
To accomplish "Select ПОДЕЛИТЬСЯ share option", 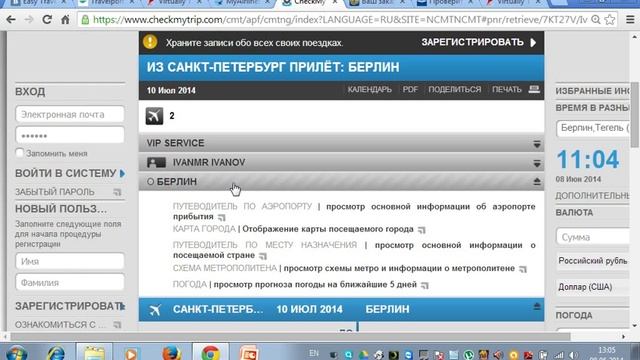I will pos(455,89).
